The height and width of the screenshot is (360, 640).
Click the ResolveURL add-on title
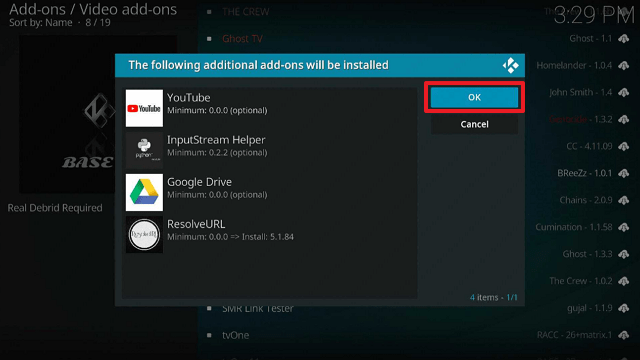tap(196, 224)
